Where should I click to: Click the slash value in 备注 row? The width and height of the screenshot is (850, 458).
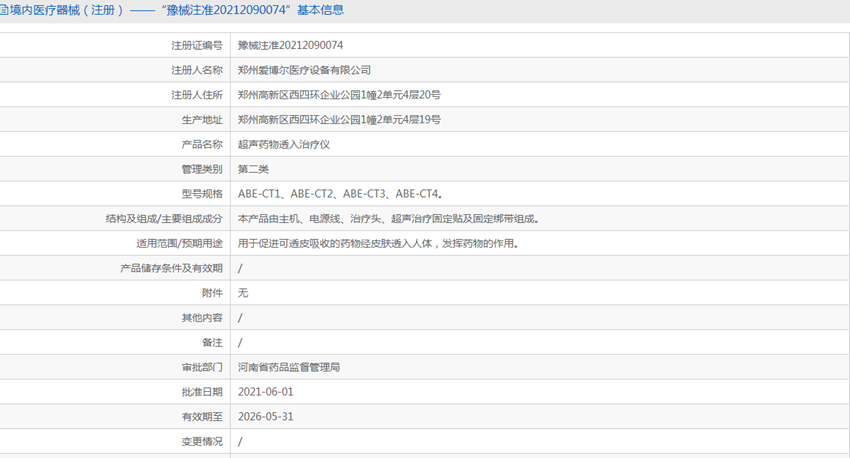tap(240, 343)
